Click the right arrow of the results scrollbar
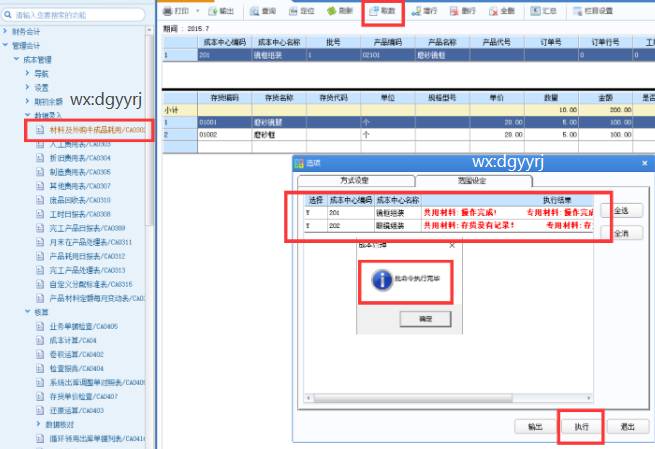Image resolution: width=655 pixels, height=449 pixels. point(589,398)
